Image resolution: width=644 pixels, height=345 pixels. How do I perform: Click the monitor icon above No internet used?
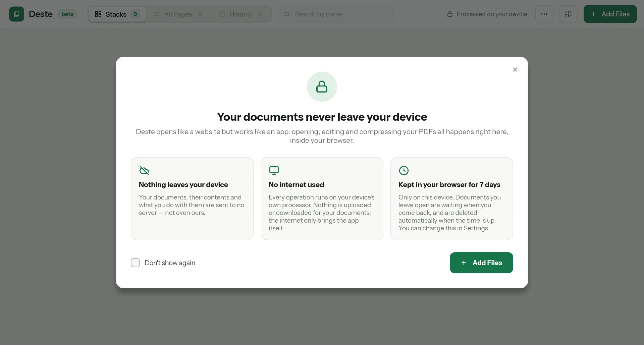click(274, 171)
